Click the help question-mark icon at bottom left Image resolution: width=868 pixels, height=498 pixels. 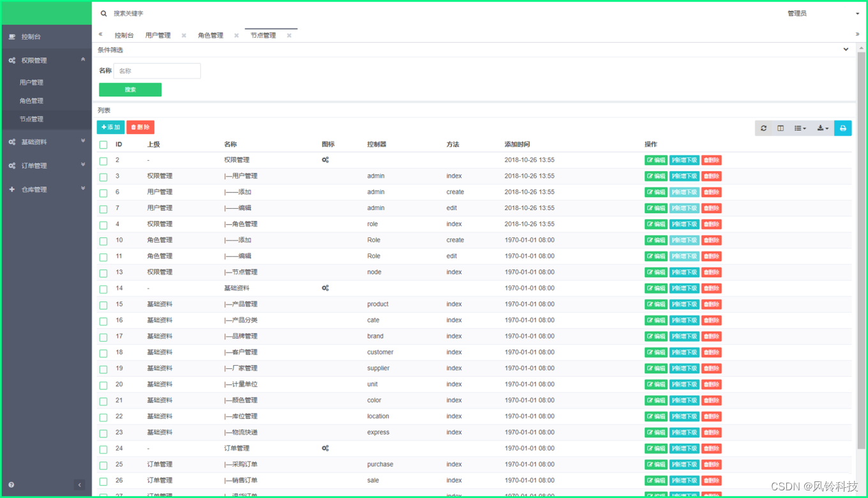click(10, 485)
